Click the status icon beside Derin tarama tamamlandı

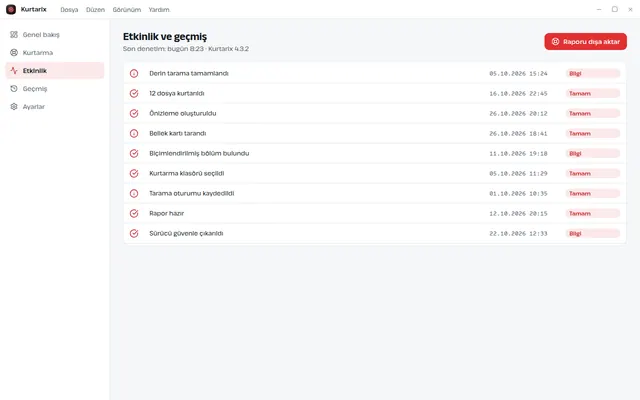pyautogui.click(x=134, y=73)
